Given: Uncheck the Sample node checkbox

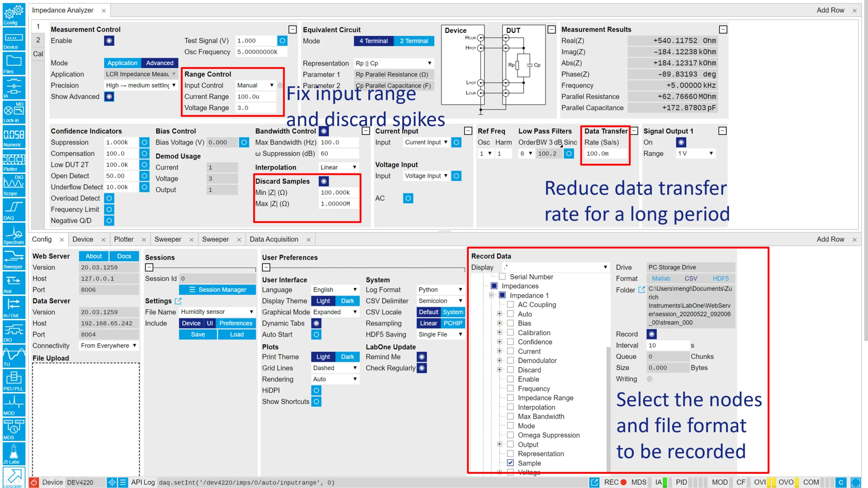Looking at the screenshot, I should 510,463.
